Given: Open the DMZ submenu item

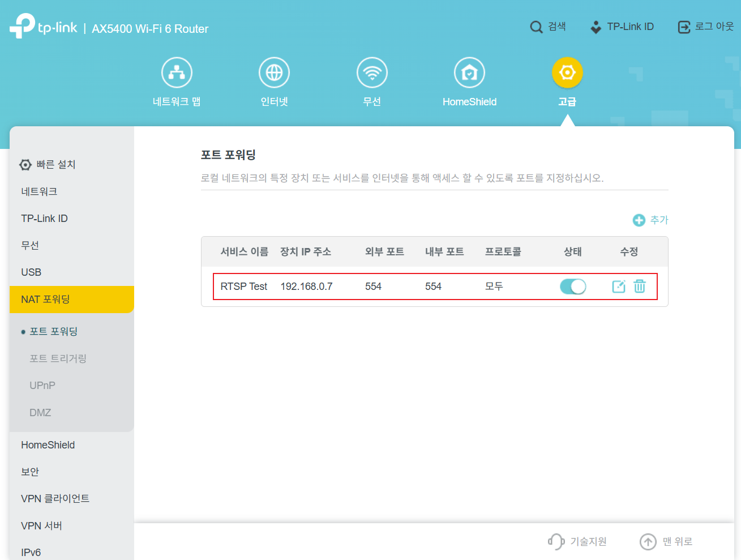Looking at the screenshot, I should point(40,413).
